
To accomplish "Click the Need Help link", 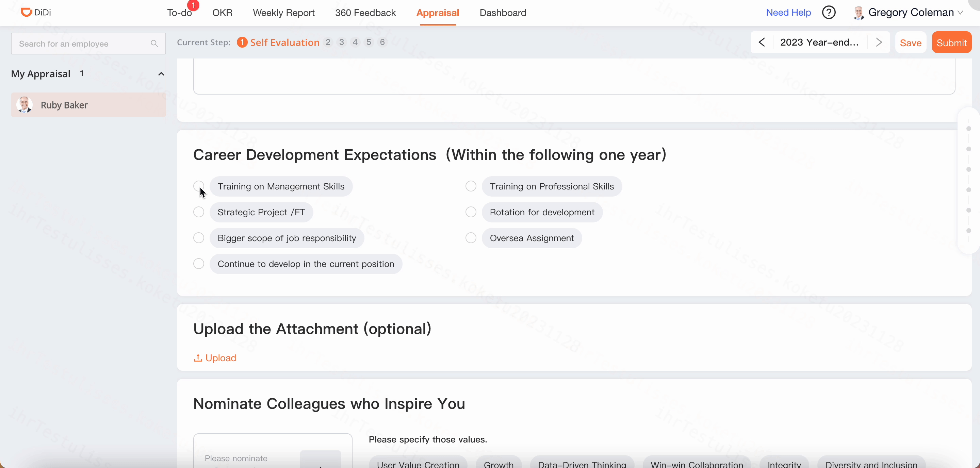I will point(788,13).
